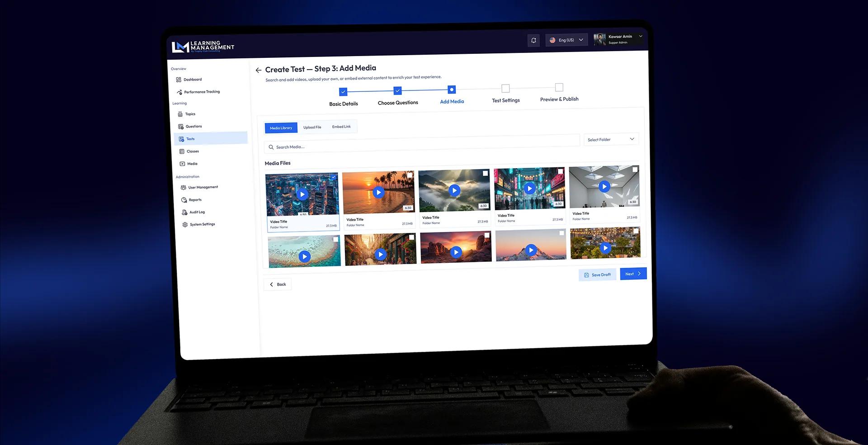Screen dimensions: 868x445
Task: Open the notifications bell
Action: tap(533, 41)
